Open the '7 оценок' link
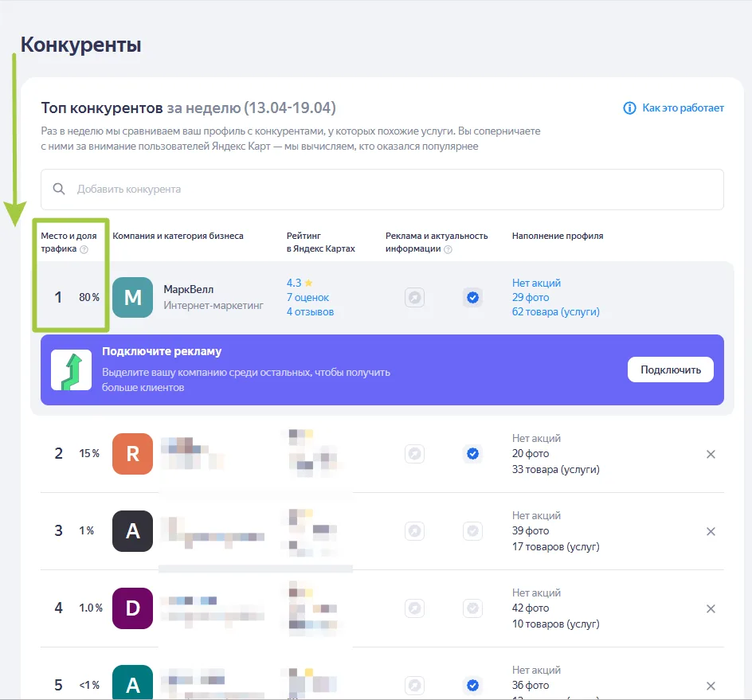The image size is (752, 700). (308, 297)
